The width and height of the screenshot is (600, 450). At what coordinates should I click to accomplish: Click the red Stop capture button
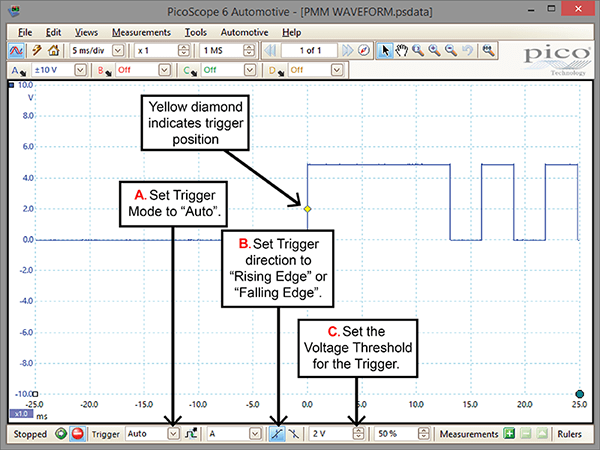(x=77, y=434)
